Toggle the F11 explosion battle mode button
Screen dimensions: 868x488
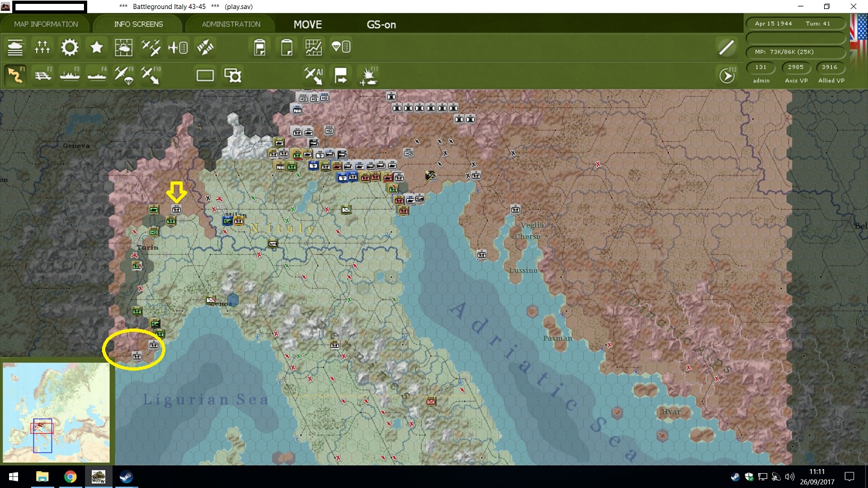tap(368, 76)
